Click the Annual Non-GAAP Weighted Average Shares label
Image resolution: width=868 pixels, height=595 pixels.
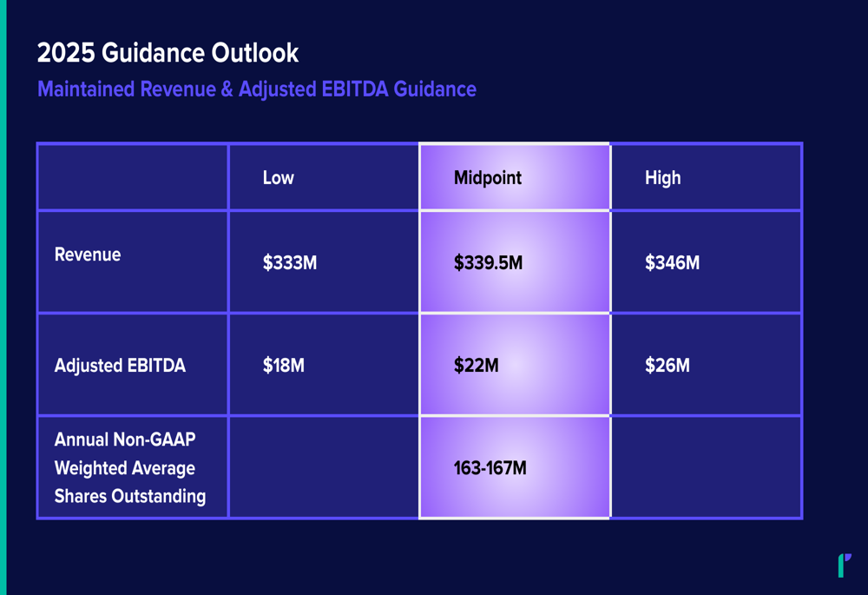click(130, 467)
